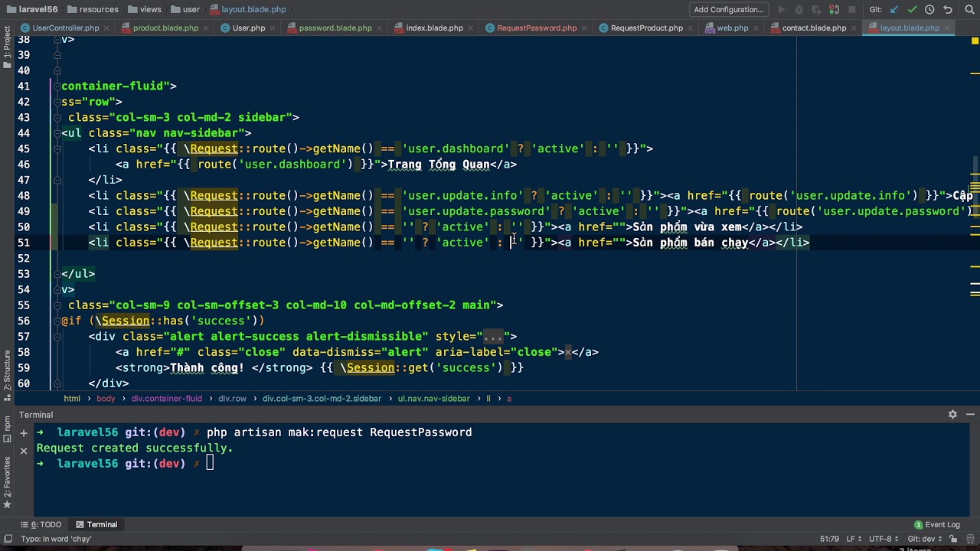Select ul.nav.nav-sidebar in code breadcrumb
The image size is (980, 551).
[x=434, y=399]
